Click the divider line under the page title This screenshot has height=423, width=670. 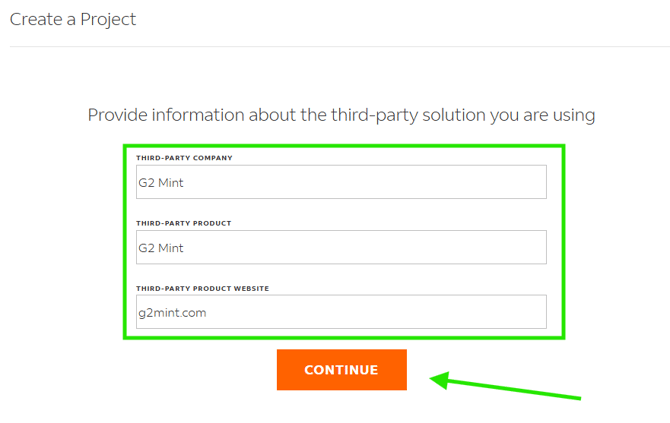pos(338,46)
